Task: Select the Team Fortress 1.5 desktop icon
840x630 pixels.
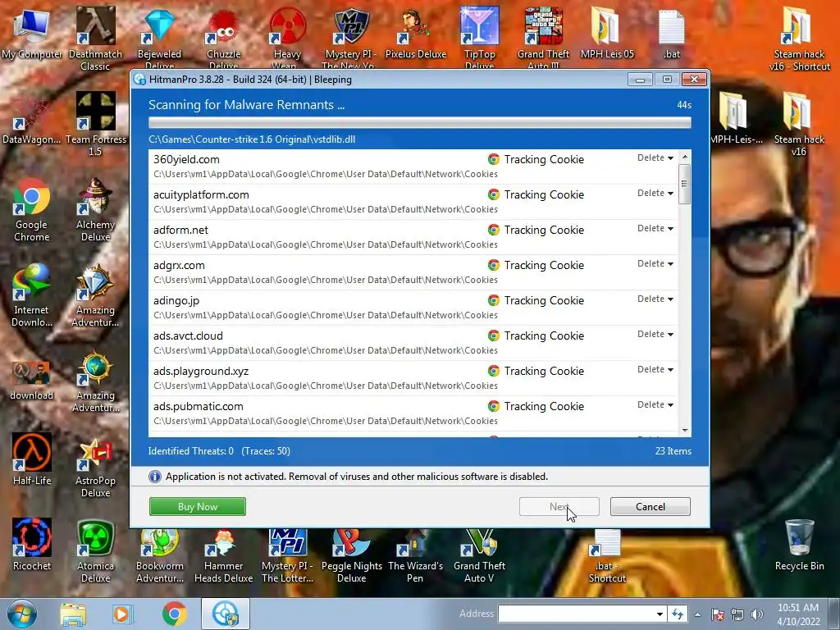Action: [x=95, y=125]
